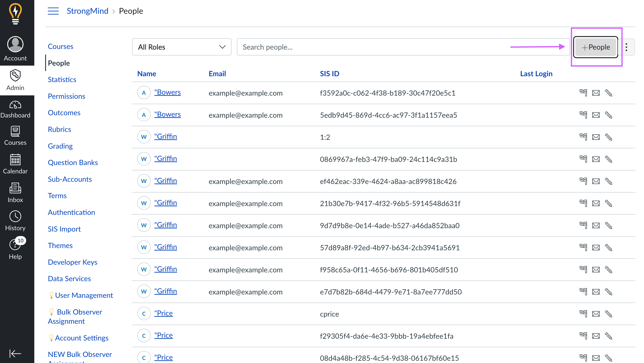This screenshot has width=644, height=363.
Task: Open Sub-Accounts in account navigation
Action: pos(70,179)
